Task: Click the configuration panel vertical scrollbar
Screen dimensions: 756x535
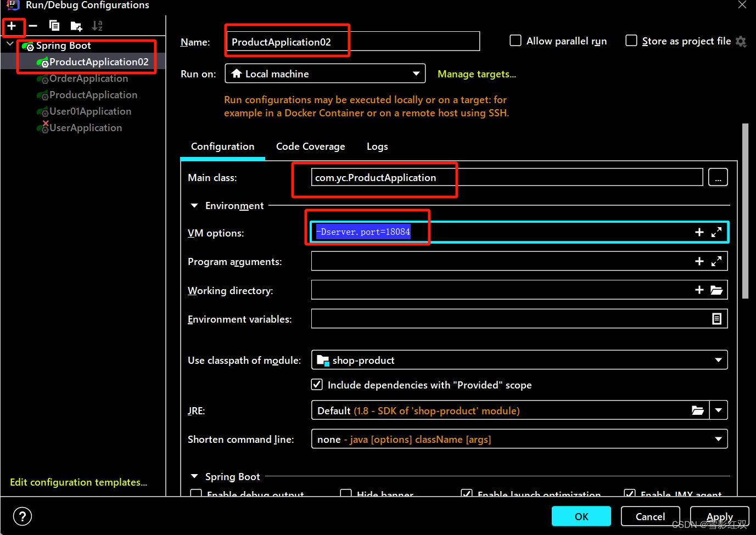Action: [745, 211]
